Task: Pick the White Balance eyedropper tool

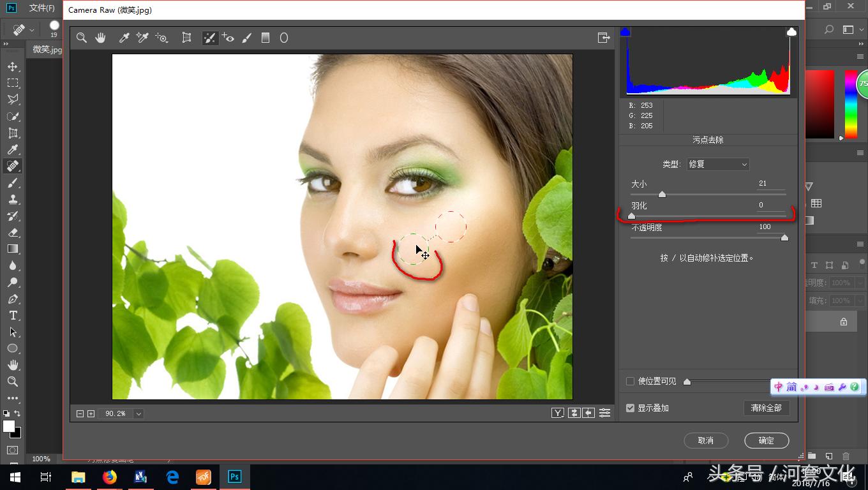Action: click(124, 38)
